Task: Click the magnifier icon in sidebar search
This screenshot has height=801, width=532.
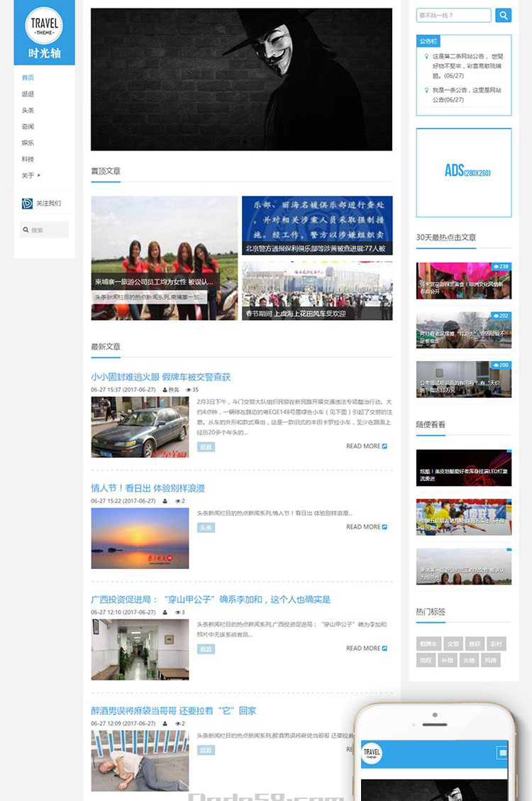Action: (26, 230)
